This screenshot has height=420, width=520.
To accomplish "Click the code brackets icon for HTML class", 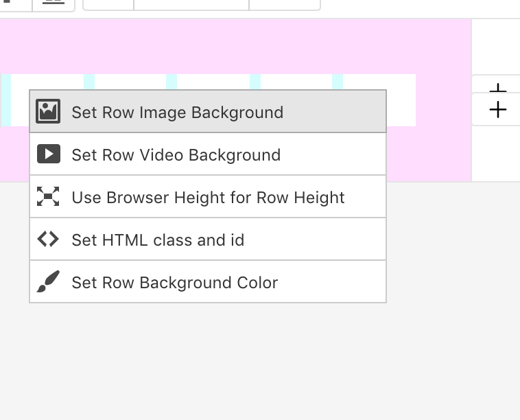I will 48,240.
